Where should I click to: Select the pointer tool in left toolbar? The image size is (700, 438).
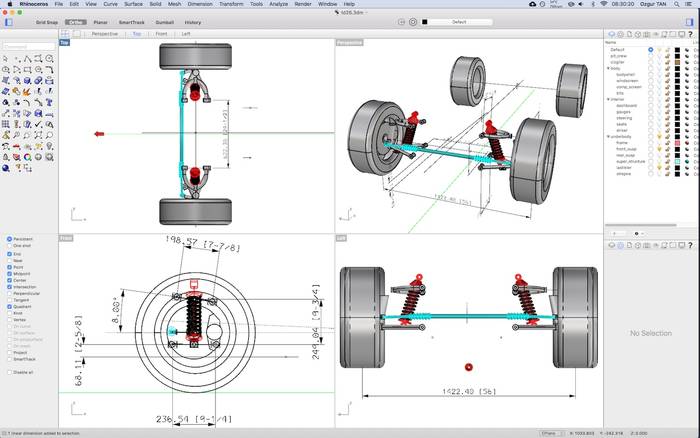pyautogui.click(x=6, y=59)
